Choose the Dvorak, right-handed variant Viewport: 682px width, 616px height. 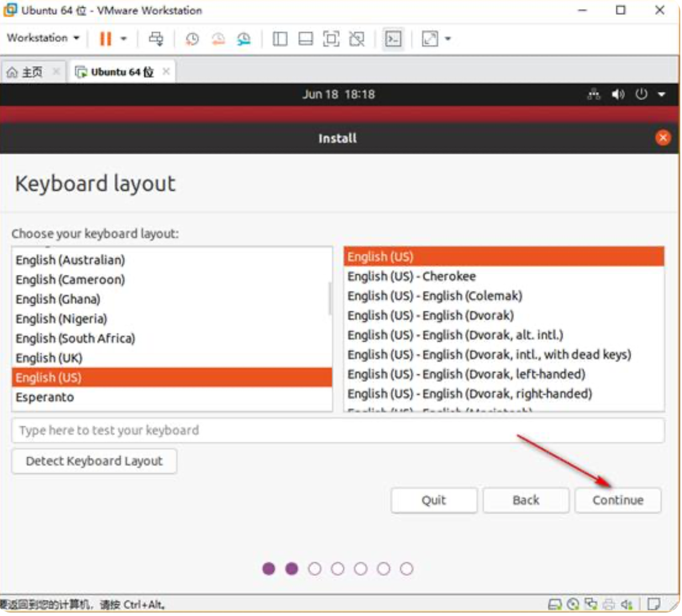(x=504, y=394)
